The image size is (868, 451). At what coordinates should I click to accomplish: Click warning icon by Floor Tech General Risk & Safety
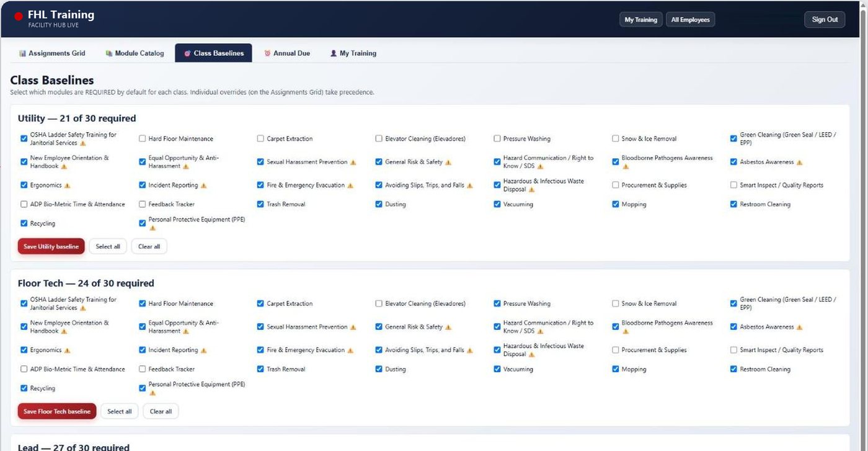[x=448, y=328]
